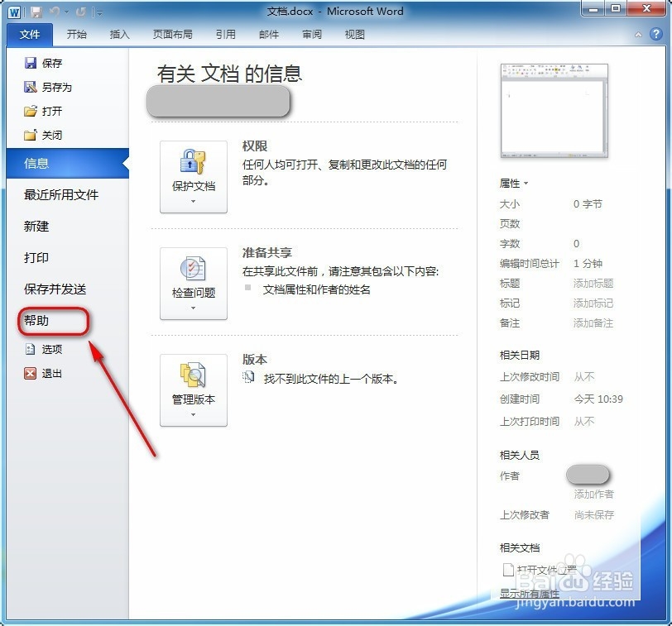672x626 pixels.
Task: Select 新建 in the backstage menu
Action: click(36, 226)
